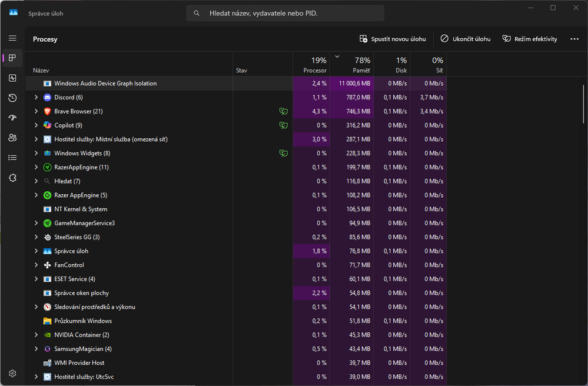Viewport: 588px width, 386px height.
Task: Click the vertical scrollbar of the process list
Action: tap(583, 104)
